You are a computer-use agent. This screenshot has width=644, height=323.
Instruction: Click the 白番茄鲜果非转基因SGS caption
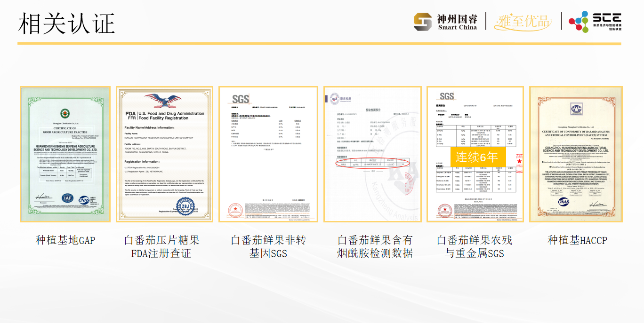[x=268, y=247]
